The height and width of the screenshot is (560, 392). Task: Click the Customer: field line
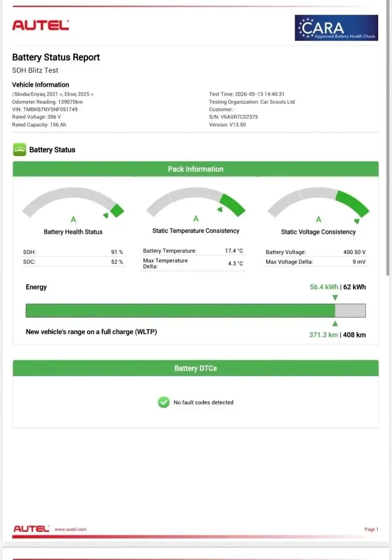[x=221, y=110]
